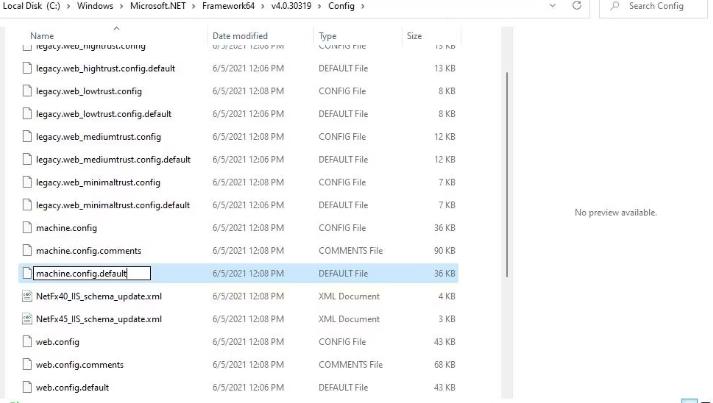This screenshot has height=403, width=713.
Task: Click CONFIG File type of machine.config
Action: [x=342, y=227]
